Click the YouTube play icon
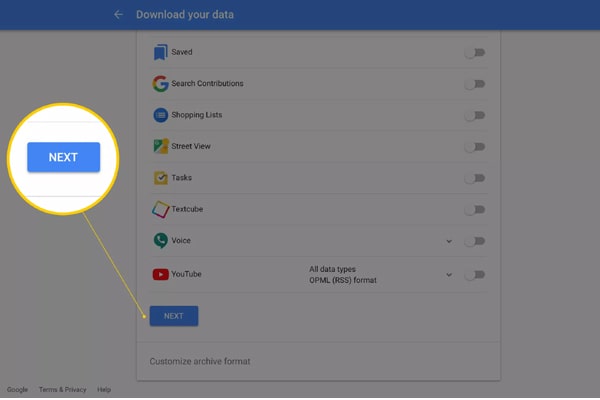The image size is (600, 400). [x=160, y=274]
